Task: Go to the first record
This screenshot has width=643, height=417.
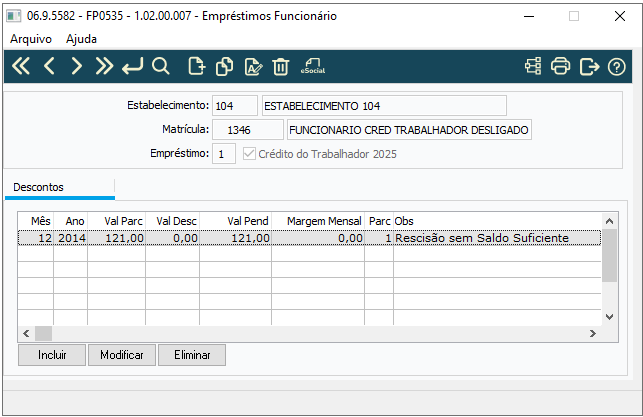Action: pyautogui.click(x=21, y=66)
